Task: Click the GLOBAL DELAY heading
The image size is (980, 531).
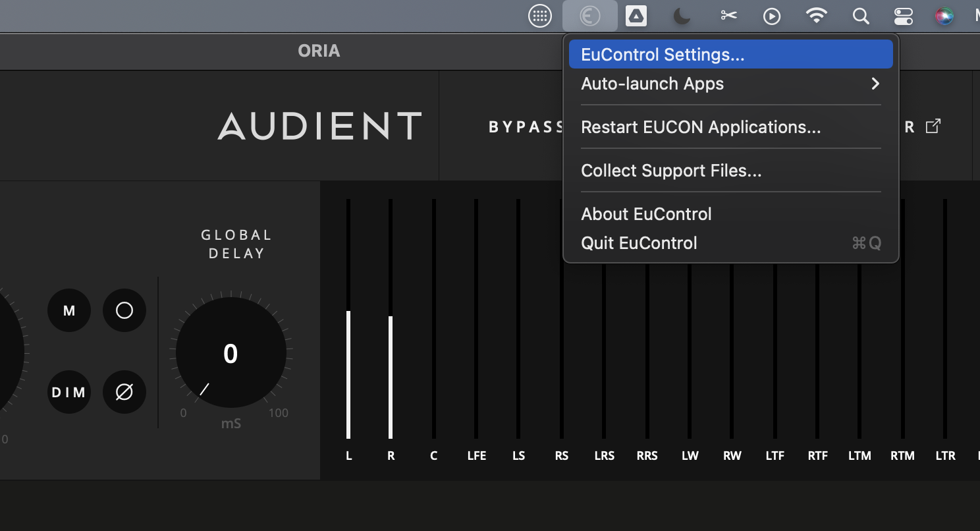Action: click(x=236, y=244)
